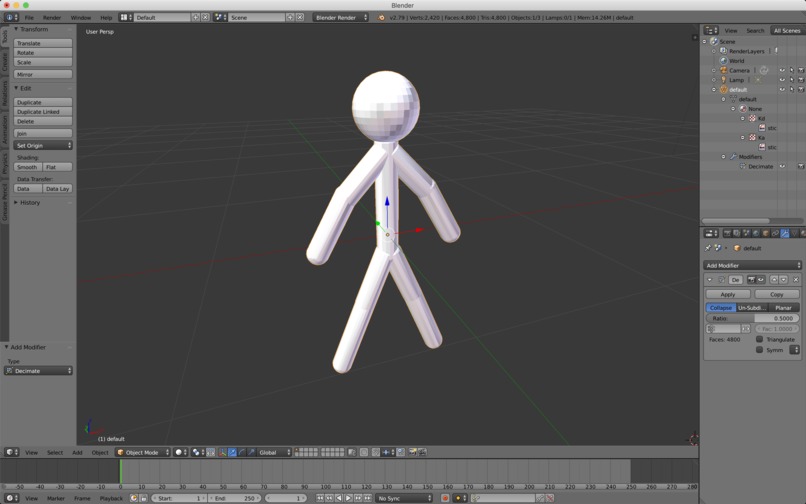Open the Add Modifier dropdown in properties
The height and width of the screenshot is (504, 806).
[752, 265]
